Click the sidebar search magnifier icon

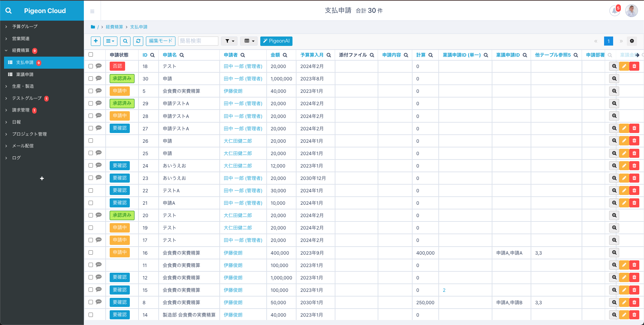(x=9, y=11)
